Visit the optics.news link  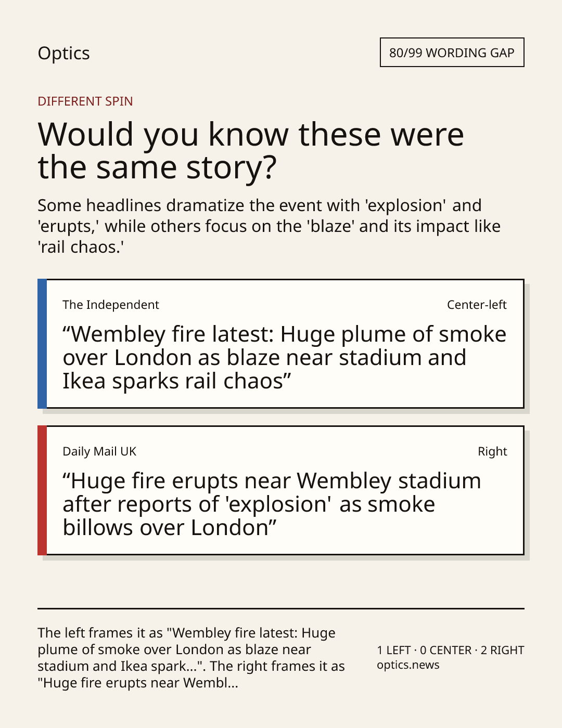408,665
